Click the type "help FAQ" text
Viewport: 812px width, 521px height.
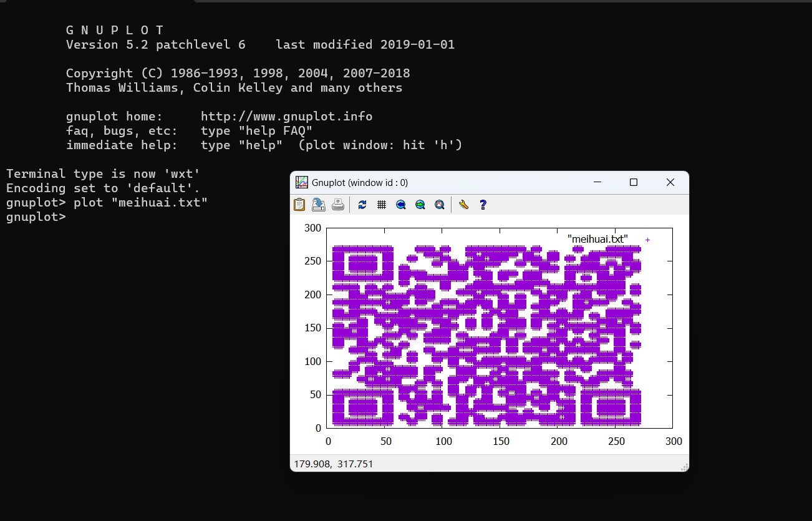click(257, 131)
